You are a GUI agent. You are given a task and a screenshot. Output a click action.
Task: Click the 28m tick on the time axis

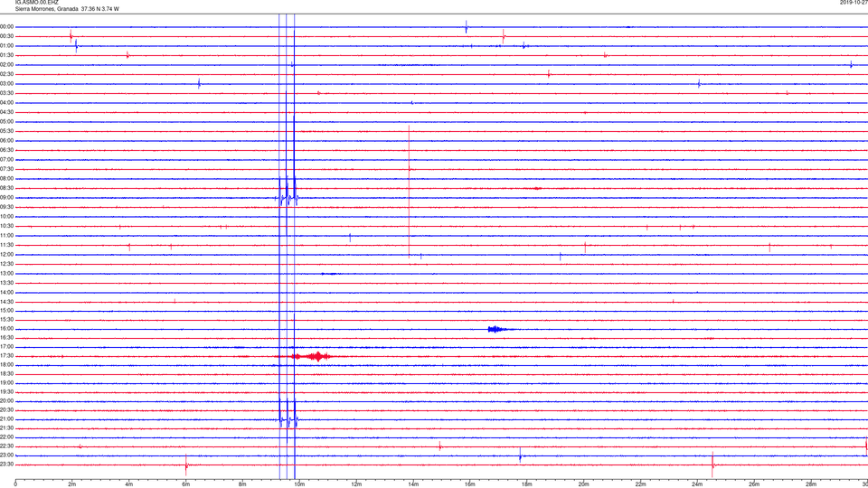[x=811, y=484]
